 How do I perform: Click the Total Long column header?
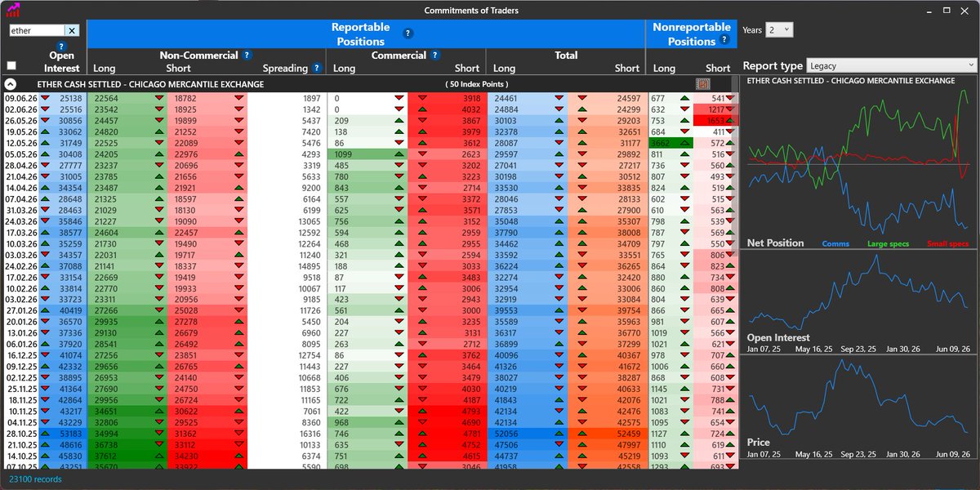pos(504,69)
